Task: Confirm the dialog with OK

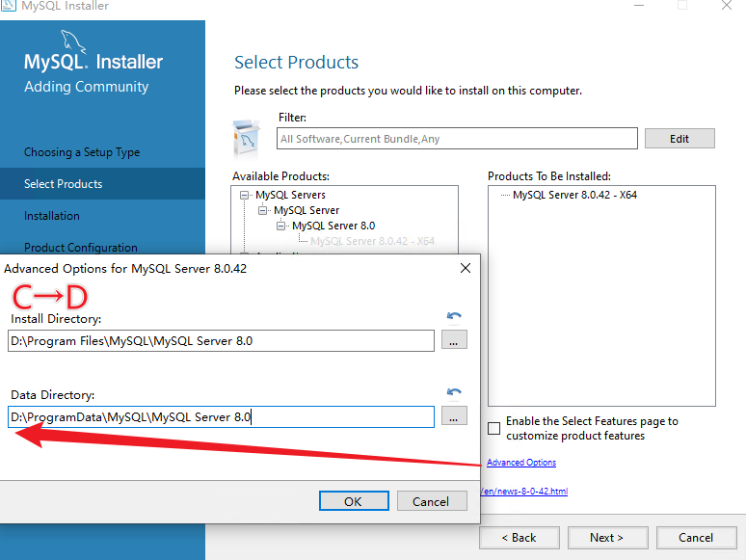Action: [354, 501]
